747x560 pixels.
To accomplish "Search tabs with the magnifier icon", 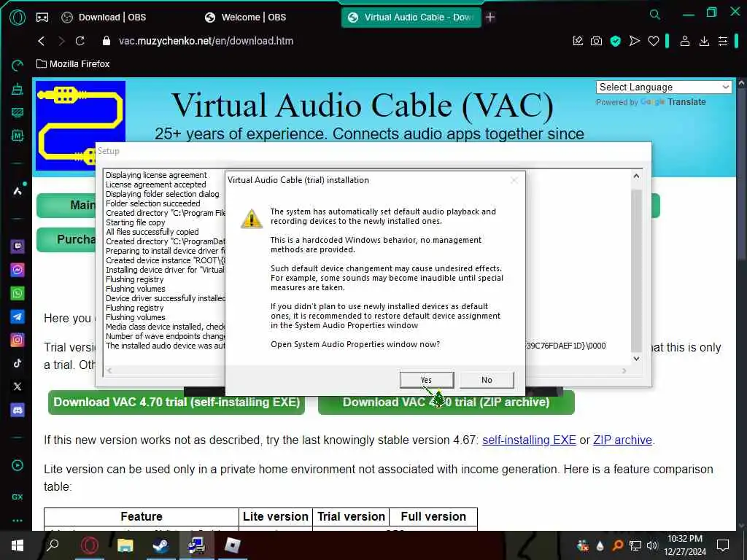I will click(655, 15).
